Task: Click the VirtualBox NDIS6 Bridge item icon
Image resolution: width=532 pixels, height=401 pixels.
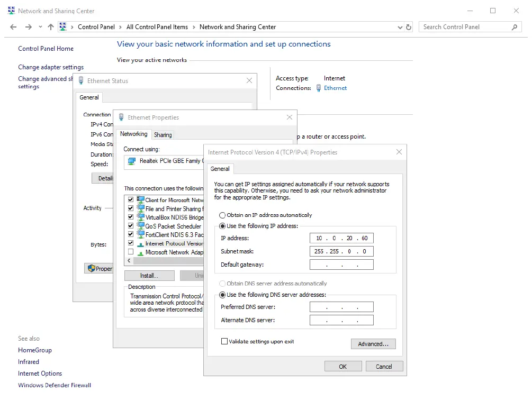Action: 141,217
